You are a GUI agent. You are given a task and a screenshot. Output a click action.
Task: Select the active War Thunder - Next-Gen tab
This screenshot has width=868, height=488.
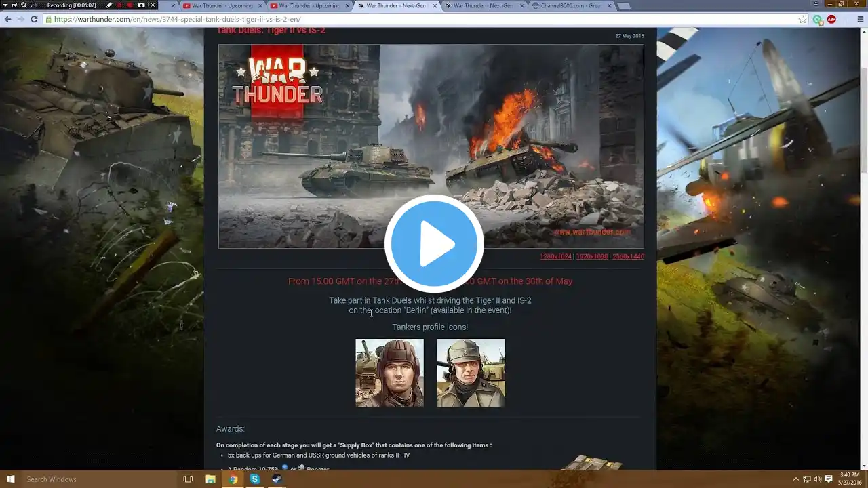396,5
